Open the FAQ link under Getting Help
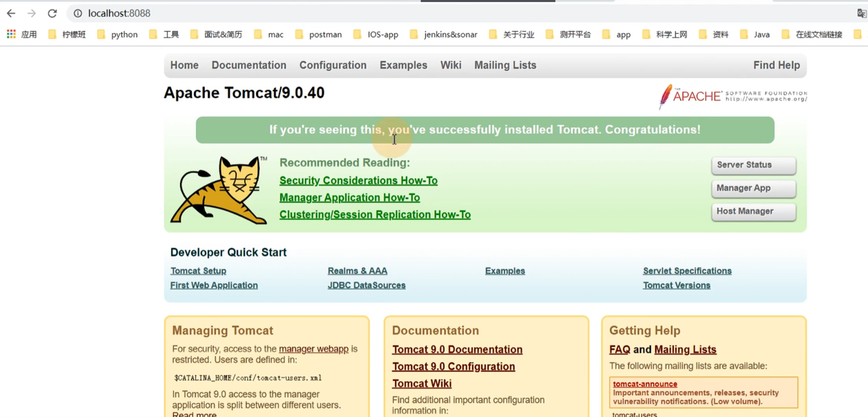Viewport: 868px width, 417px height. 620,350
